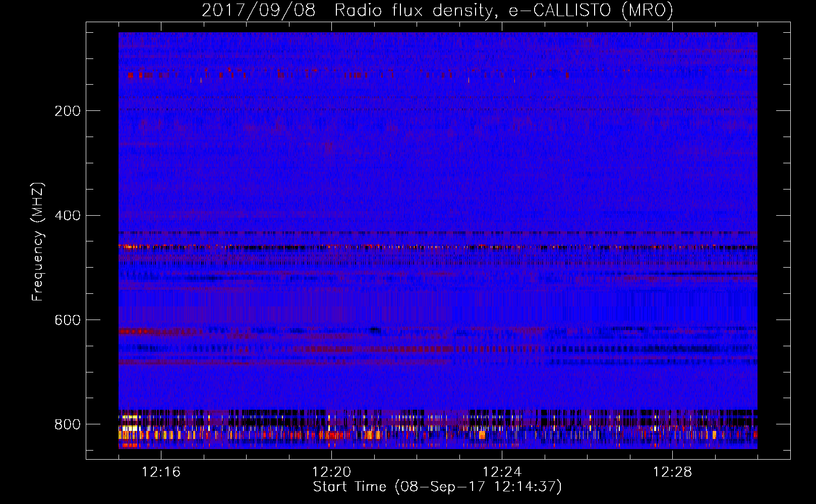Click the 800 frequency tick label
816x504 pixels.
[68, 424]
